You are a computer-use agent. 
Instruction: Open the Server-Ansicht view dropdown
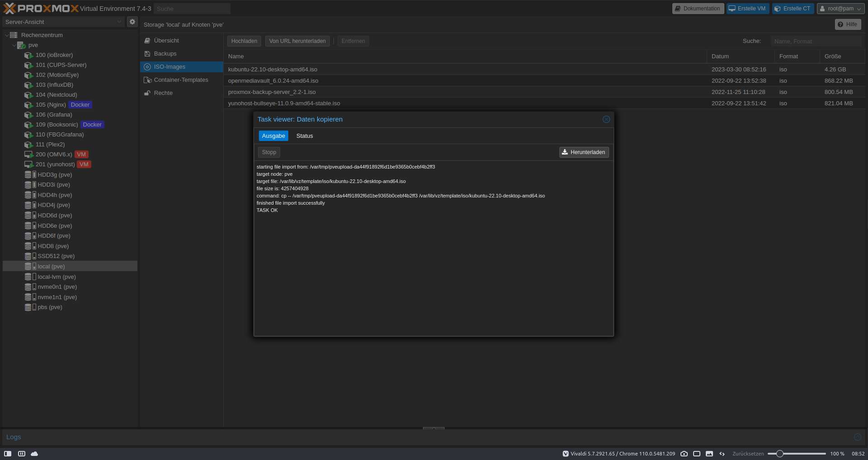119,22
